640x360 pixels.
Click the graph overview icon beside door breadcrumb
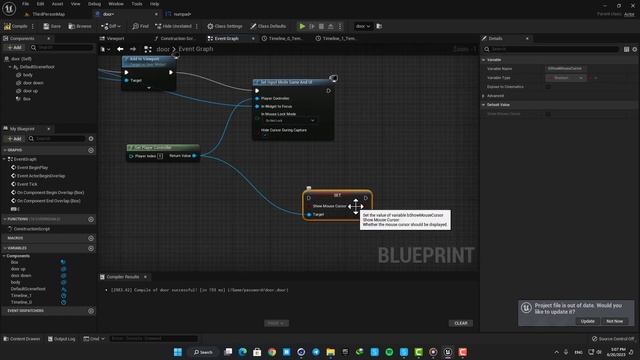pyautogui.click(x=148, y=49)
